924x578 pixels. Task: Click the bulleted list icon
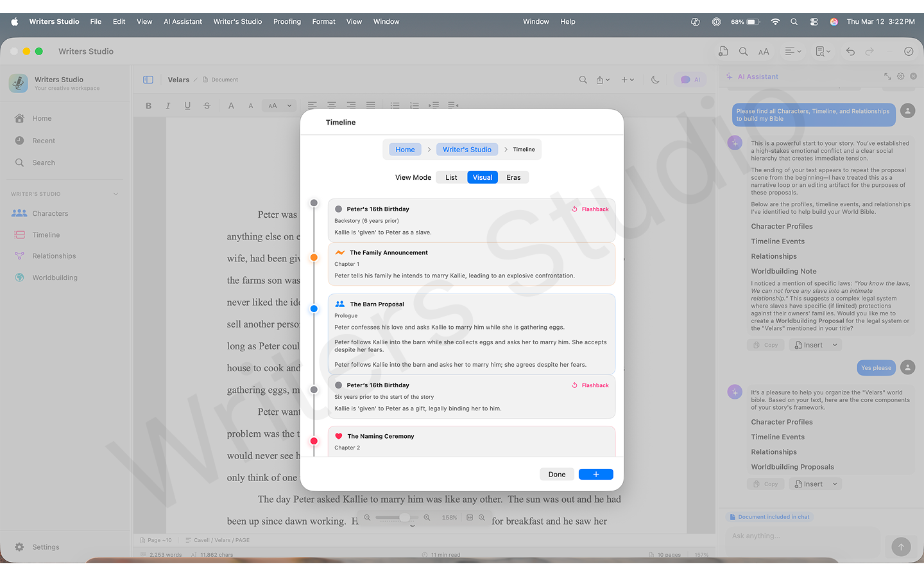[x=395, y=105]
